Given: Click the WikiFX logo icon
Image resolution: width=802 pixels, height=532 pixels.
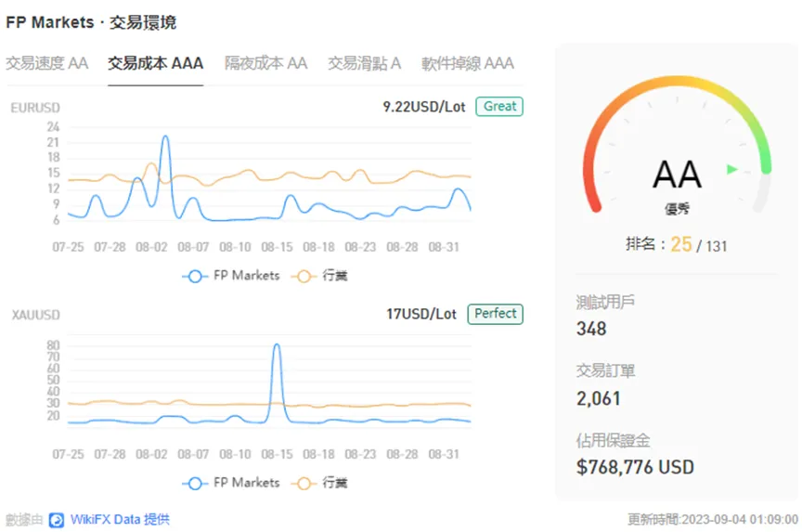Looking at the screenshot, I should click(57, 520).
